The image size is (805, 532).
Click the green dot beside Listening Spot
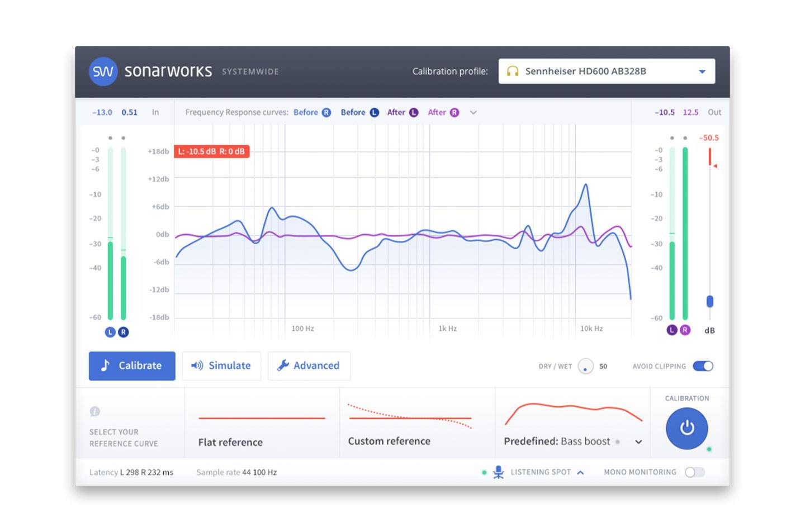484,472
